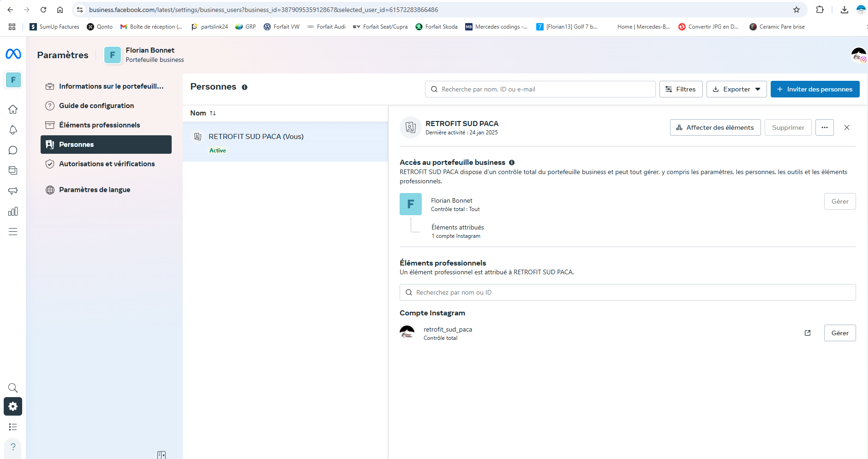This screenshot has height=459, width=868.
Task: Focus the Recherchez par nom ou ID field
Action: click(628, 292)
